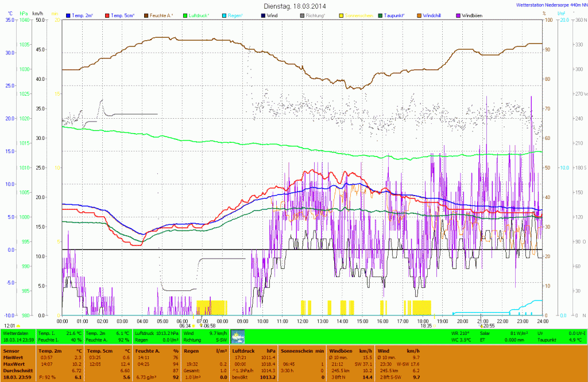The width and height of the screenshot is (588, 382).
Task: Click the Durchschnitt row label
Action: click(17, 371)
